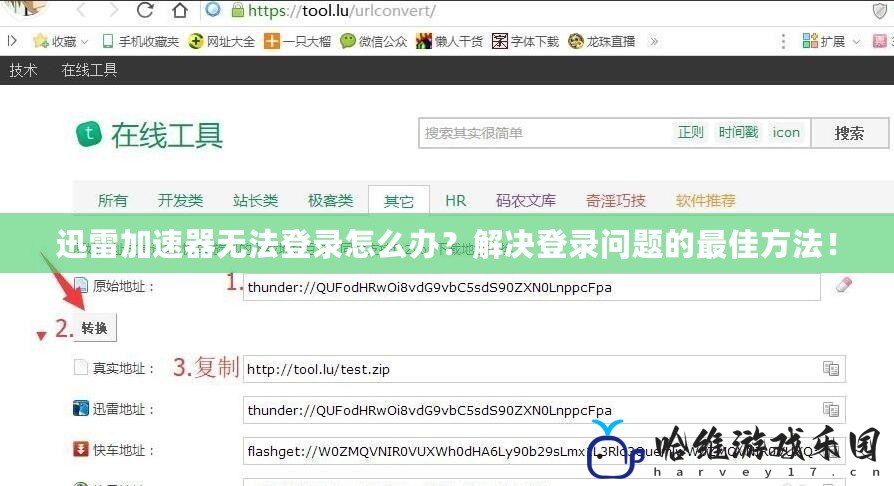
Task: Click the green 在线工具 site logo
Action: click(x=149, y=135)
